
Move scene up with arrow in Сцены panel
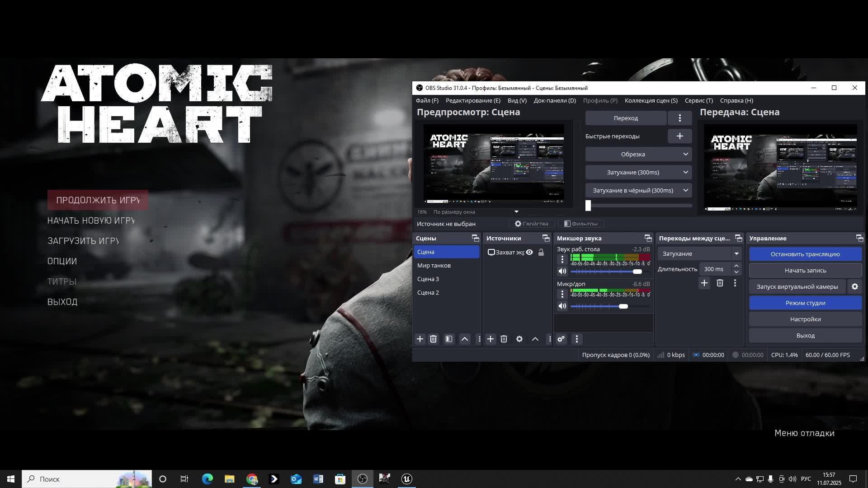[x=464, y=339]
